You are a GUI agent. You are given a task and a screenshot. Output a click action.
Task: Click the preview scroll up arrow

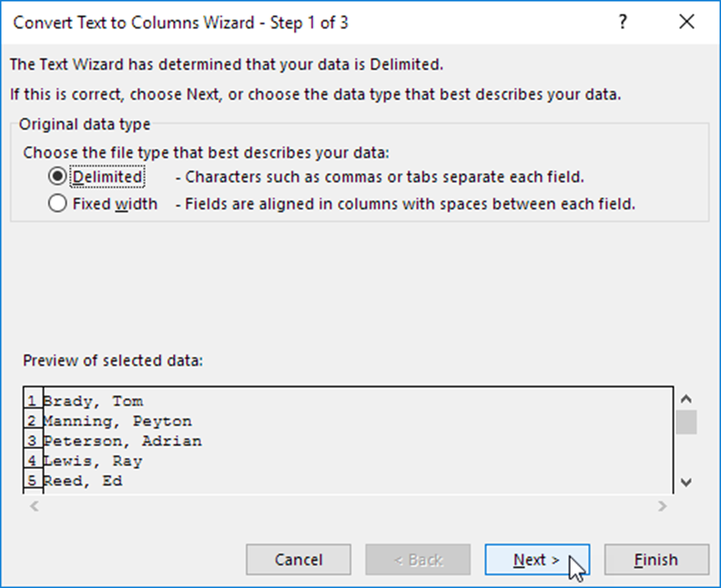(686, 399)
